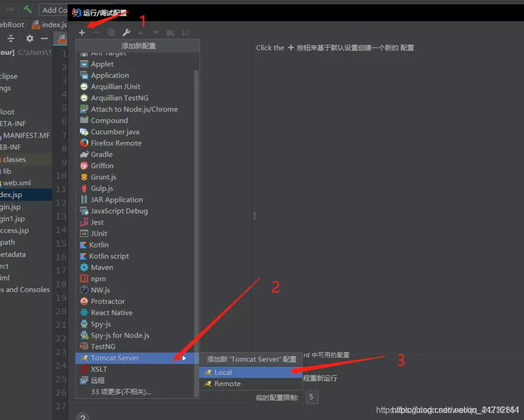Hide the project panel with minus icon

pyautogui.click(x=44, y=39)
